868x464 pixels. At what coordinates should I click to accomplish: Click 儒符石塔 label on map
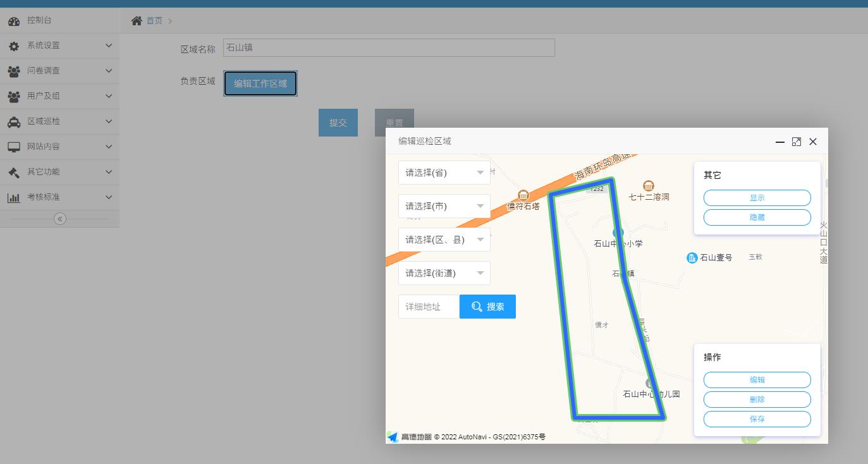523,206
